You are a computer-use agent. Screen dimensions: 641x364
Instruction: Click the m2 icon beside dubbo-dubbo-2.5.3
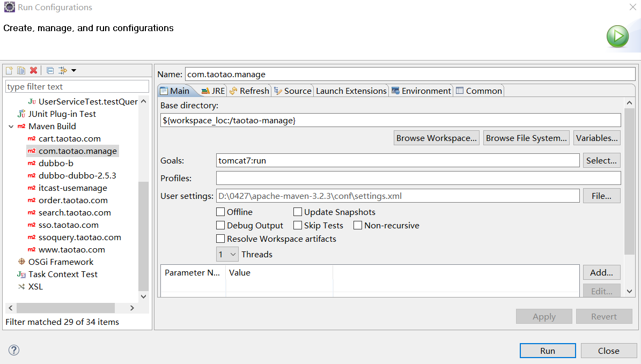(x=32, y=175)
